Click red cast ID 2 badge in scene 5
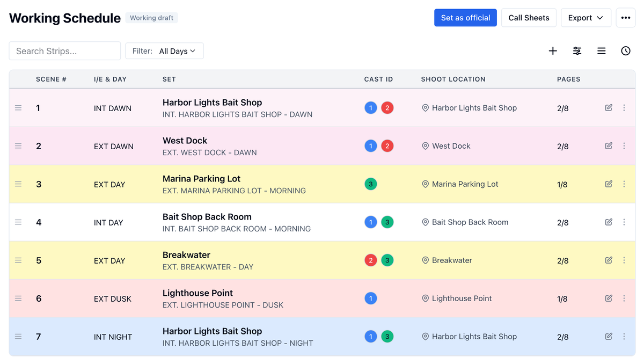 coord(371,260)
